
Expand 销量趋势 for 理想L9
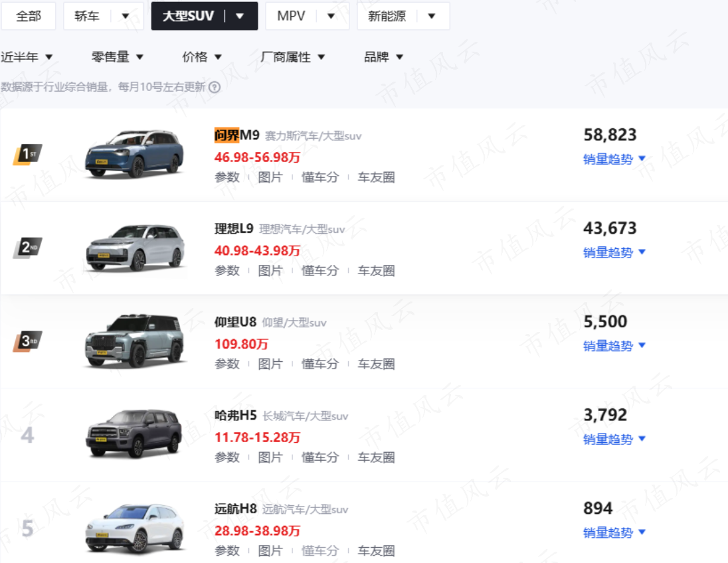point(614,252)
